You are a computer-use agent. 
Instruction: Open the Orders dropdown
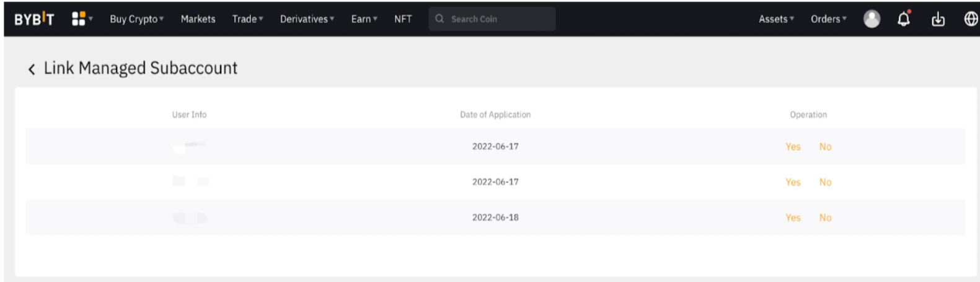(x=828, y=19)
